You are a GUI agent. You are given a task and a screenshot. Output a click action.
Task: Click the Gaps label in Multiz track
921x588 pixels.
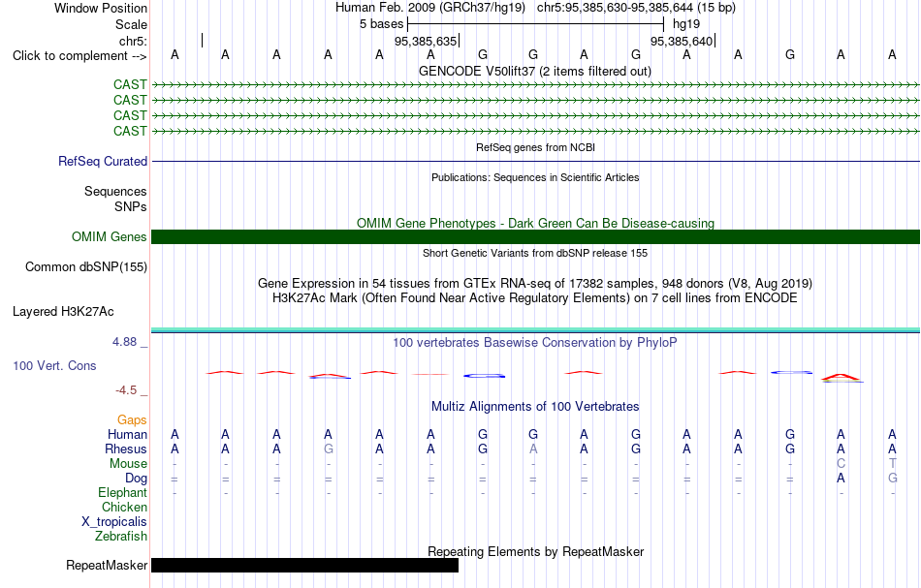[132, 420]
